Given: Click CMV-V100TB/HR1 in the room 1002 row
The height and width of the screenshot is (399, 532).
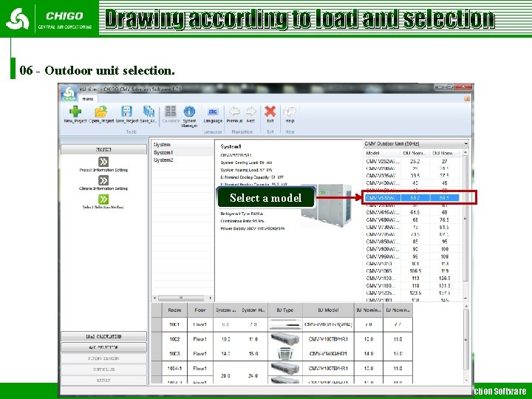Looking at the screenshot, I should coord(328,339).
